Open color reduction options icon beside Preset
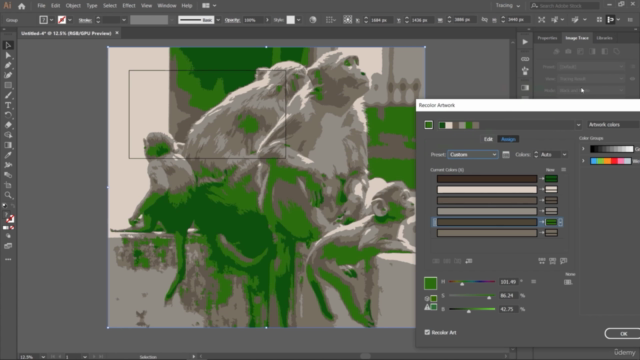 click(x=506, y=155)
